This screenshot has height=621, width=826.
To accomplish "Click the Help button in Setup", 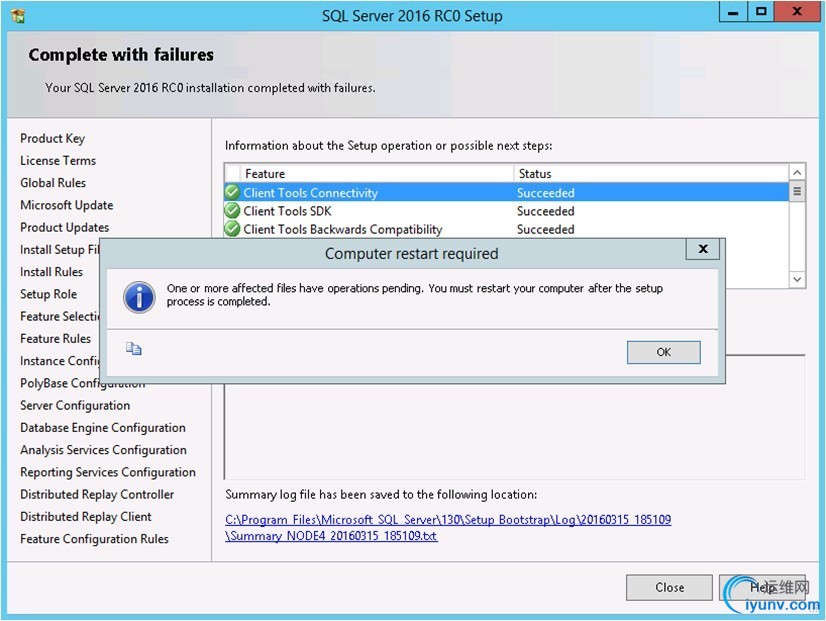I will [x=762, y=587].
